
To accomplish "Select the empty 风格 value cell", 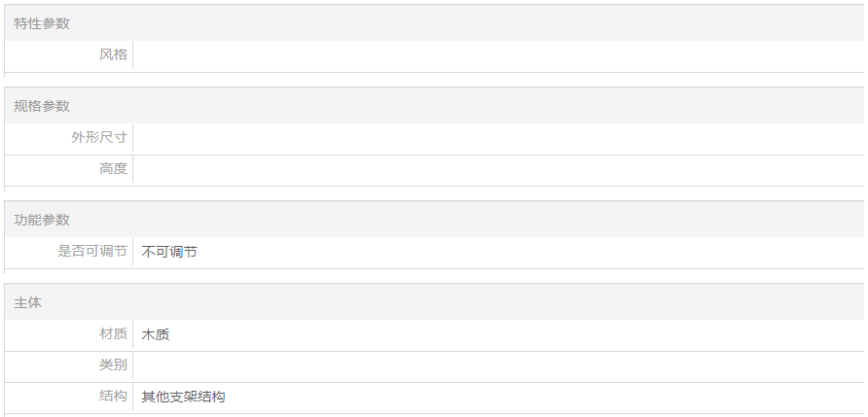I will [498, 54].
